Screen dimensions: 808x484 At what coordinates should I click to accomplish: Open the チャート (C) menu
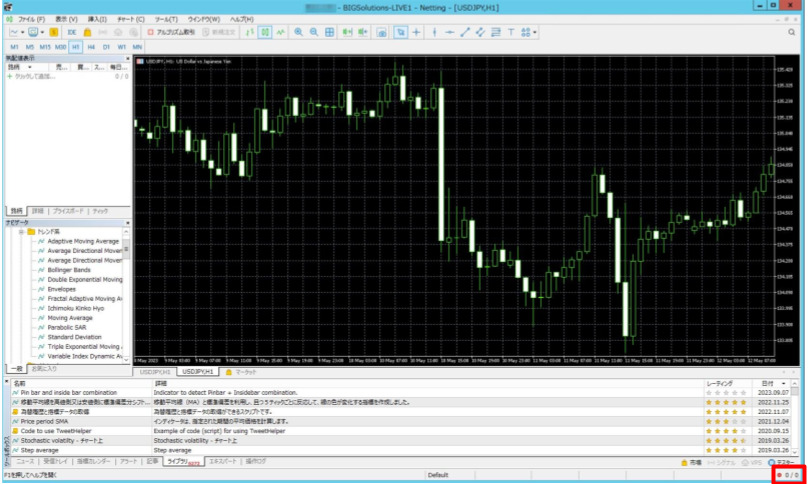click(126, 19)
